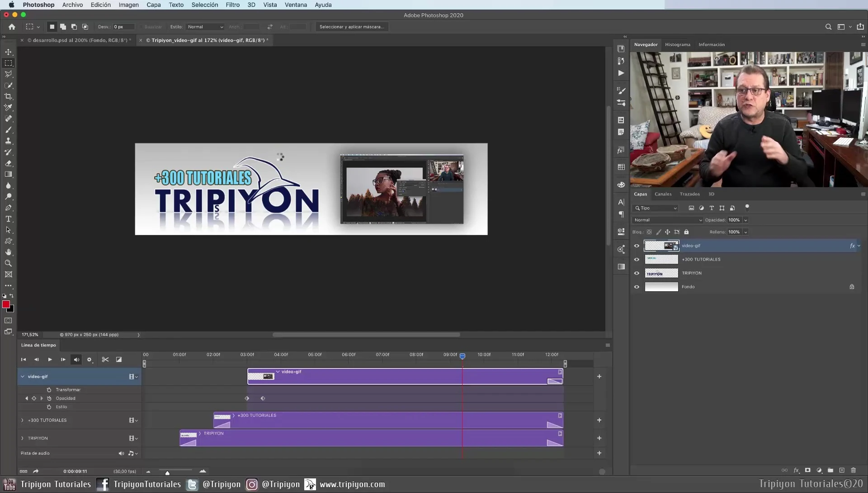Open the search icon at top right
868x493 pixels.
pyautogui.click(x=828, y=27)
